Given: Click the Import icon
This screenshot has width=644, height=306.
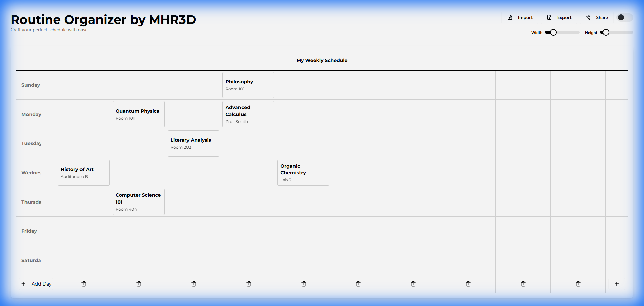Looking at the screenshot, I should click(510, 17).
